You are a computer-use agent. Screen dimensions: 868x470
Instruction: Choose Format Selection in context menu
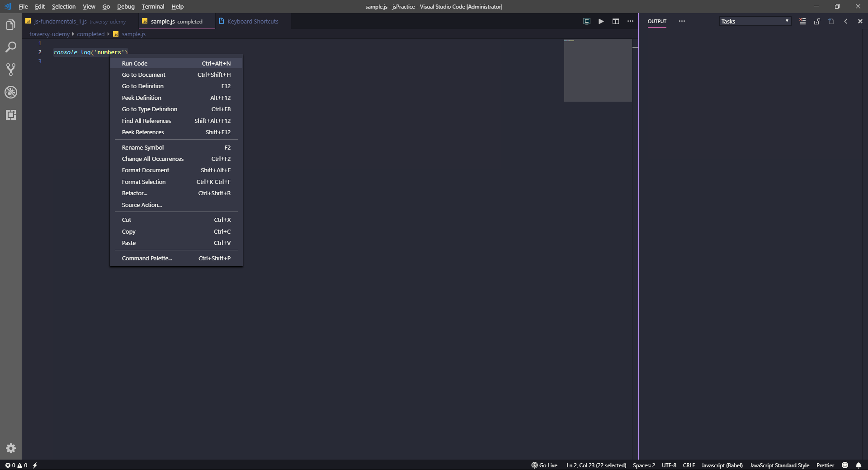pyautogui.click(x=176, y=182)
